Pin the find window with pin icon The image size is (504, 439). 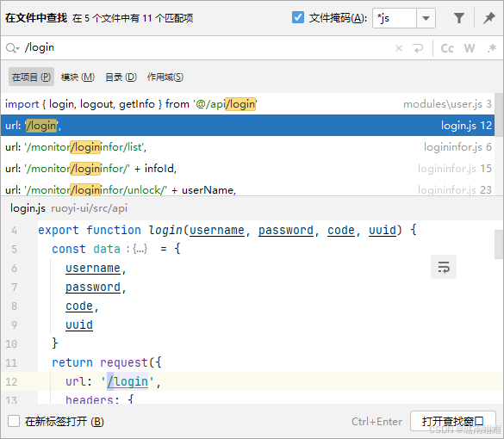tap(488, 18)
